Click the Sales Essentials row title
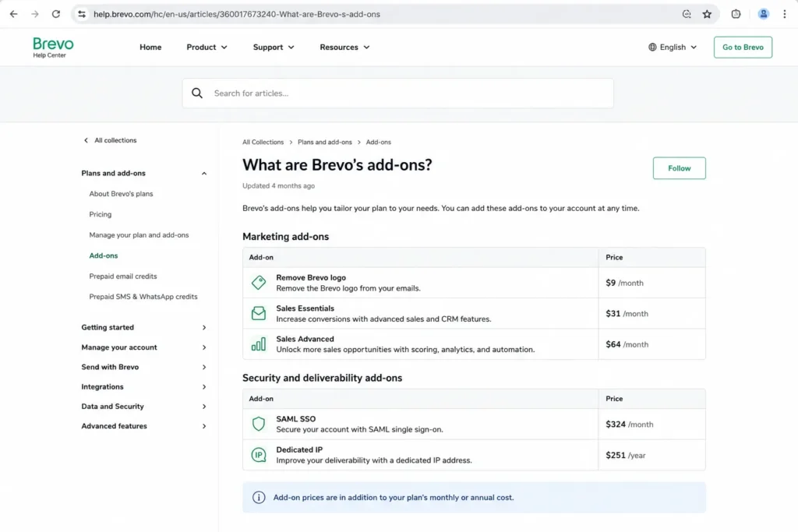Image resolution: width=798 pixels, height=532 pixels. (x=305, y=308)
